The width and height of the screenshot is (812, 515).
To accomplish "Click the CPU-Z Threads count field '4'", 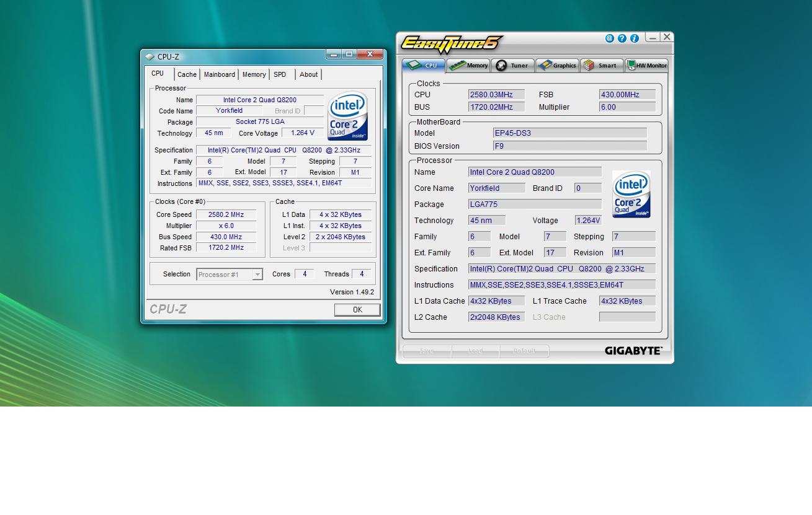I will pyautogui.click(x=362, y=274).
